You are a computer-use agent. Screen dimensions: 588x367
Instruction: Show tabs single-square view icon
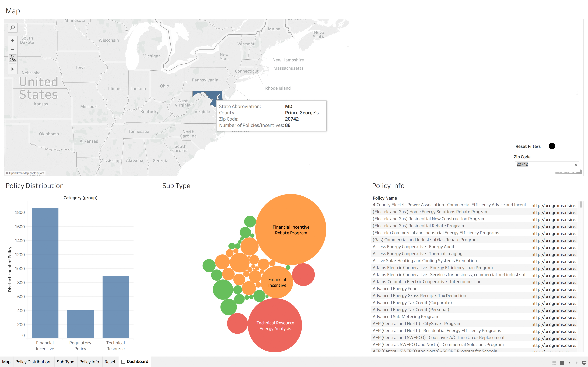click(562, 363)
